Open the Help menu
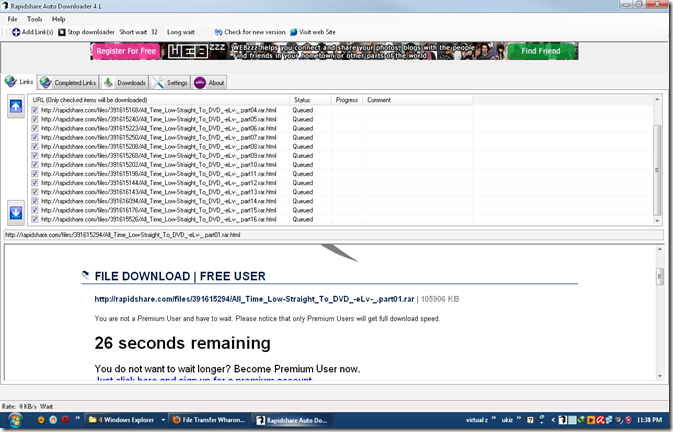The height and width of the screenshot is (432, 673). pos(58,19)
